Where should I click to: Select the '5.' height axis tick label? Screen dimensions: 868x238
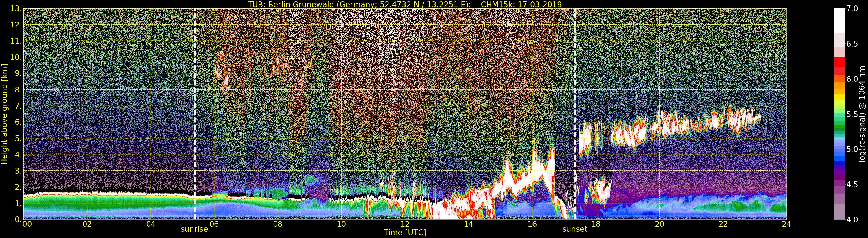[x=18, y=138]
